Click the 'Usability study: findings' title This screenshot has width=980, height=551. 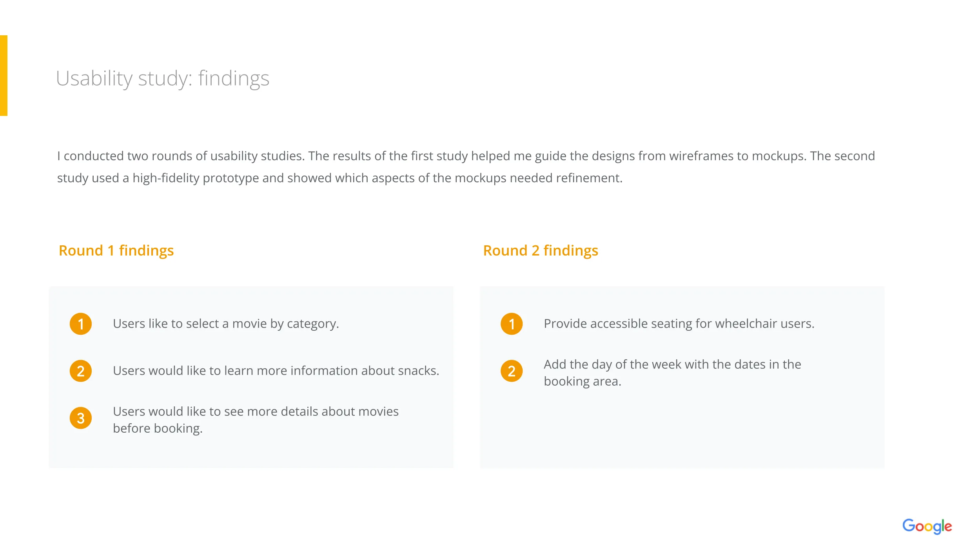[x=162, y=78]
